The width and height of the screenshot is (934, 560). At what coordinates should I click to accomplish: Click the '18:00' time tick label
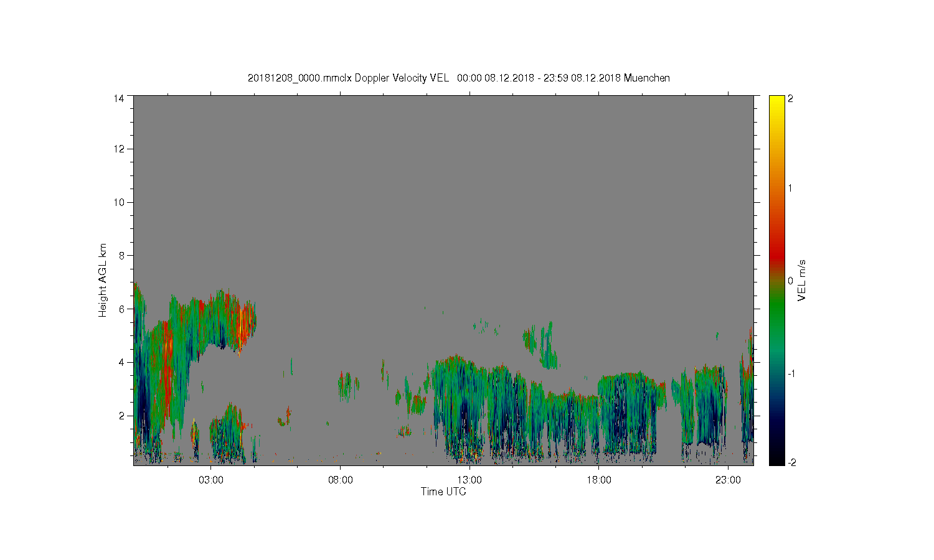[x=598, y=480]
